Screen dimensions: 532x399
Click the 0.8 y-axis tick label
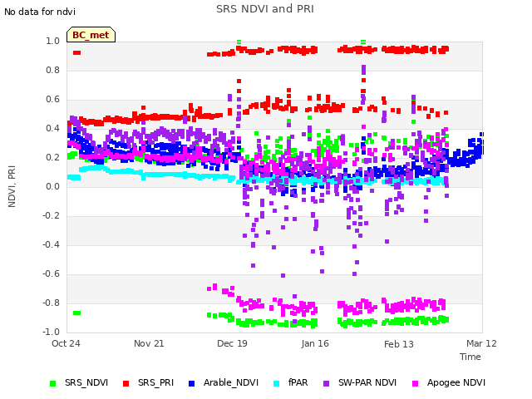point(52,70)
